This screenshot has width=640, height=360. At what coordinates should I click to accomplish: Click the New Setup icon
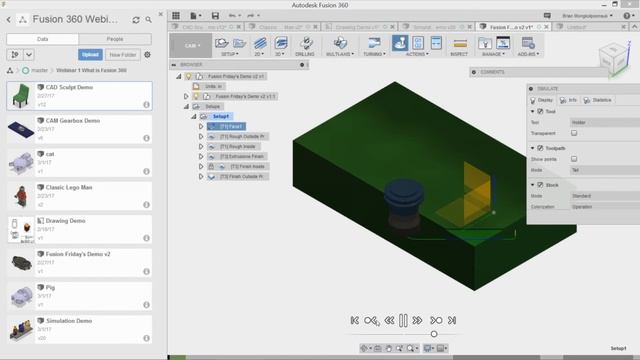click(x=222, y=43)
